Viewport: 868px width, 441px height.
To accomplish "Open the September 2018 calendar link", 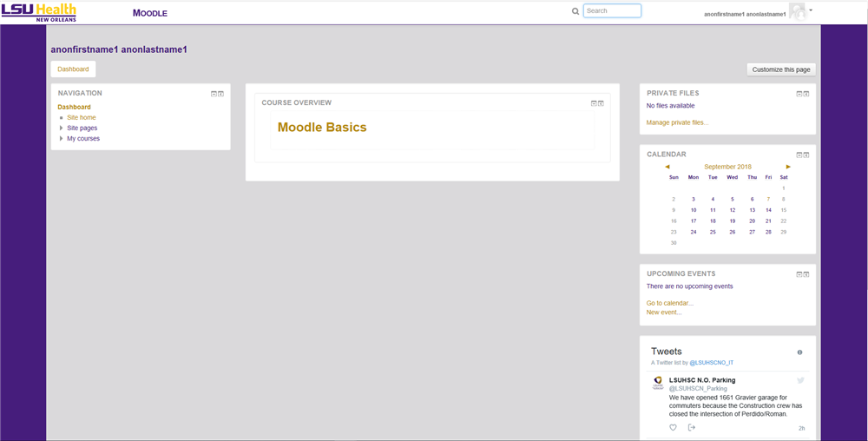I will coord(727,167).
